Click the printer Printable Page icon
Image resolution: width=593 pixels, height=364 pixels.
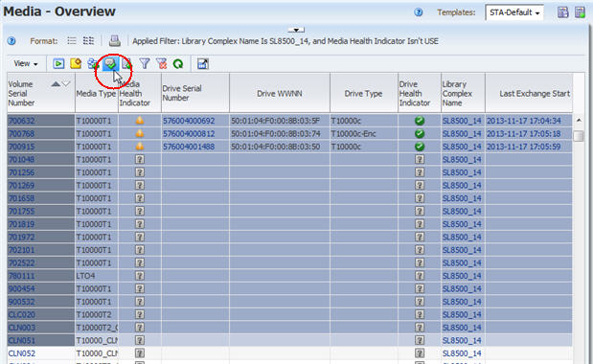115,41
